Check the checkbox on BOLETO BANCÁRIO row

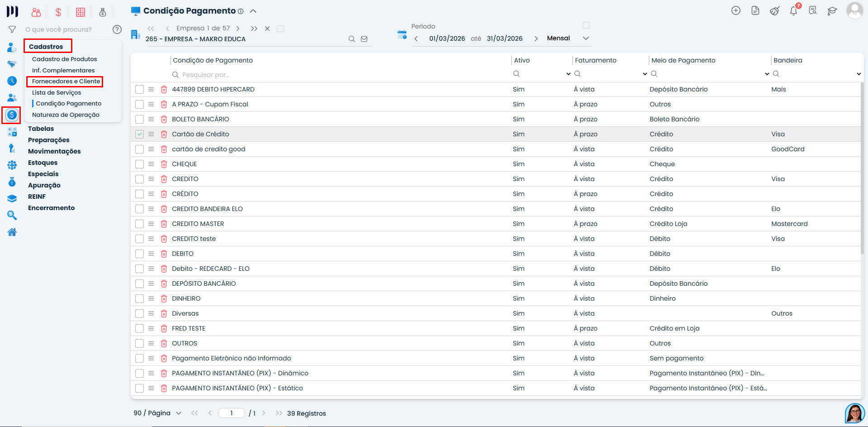click(139, 119)
